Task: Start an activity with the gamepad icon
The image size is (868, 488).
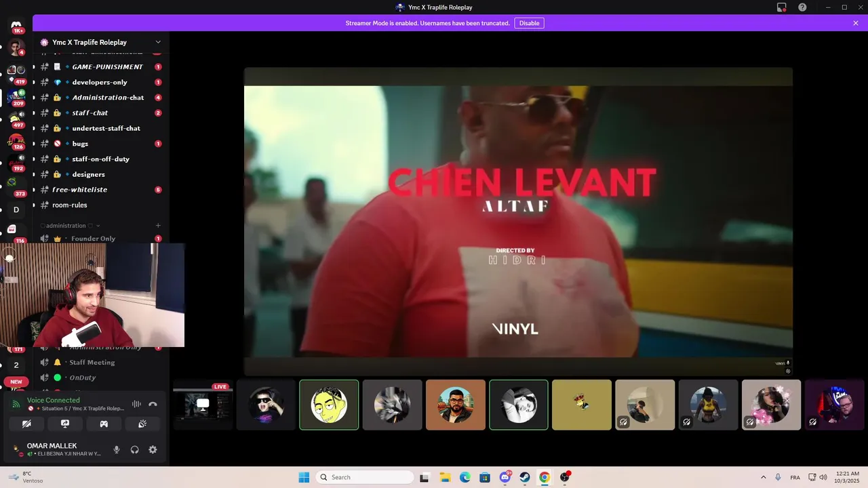Action: pos(104,424)
